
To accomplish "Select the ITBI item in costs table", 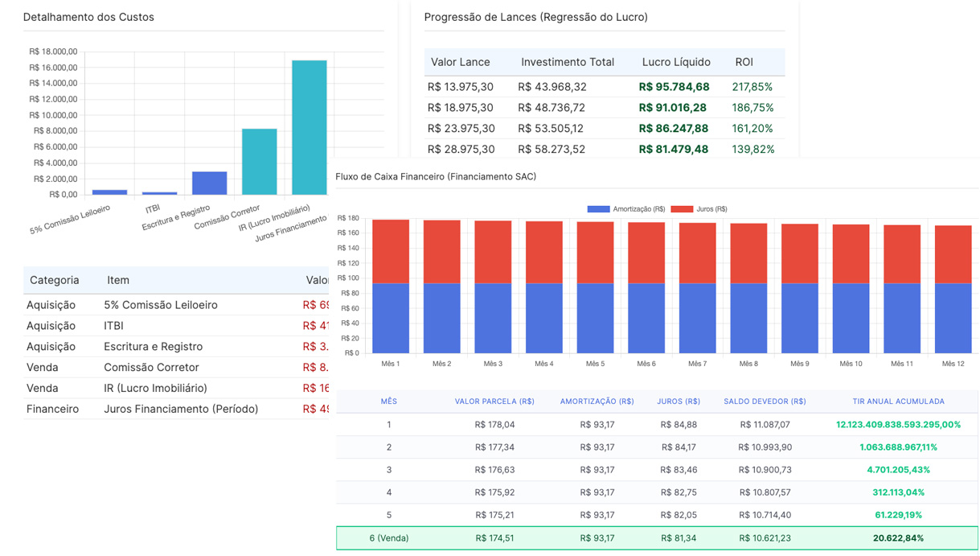I will click(x=113, y=326).
